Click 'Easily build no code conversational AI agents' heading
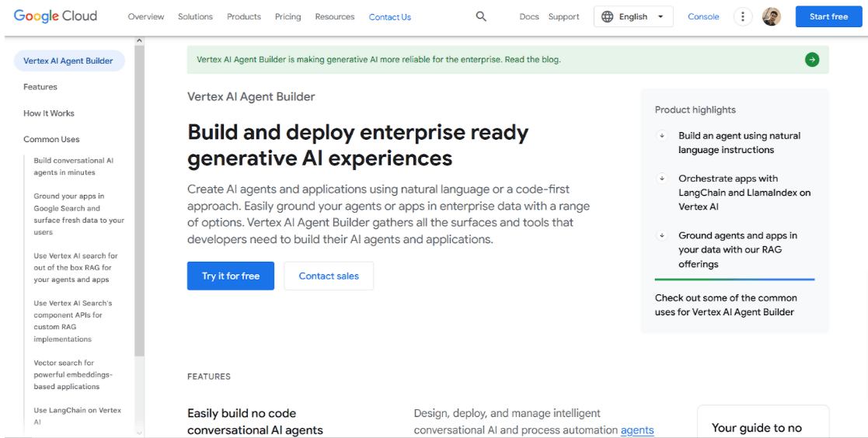 (255, 422)
